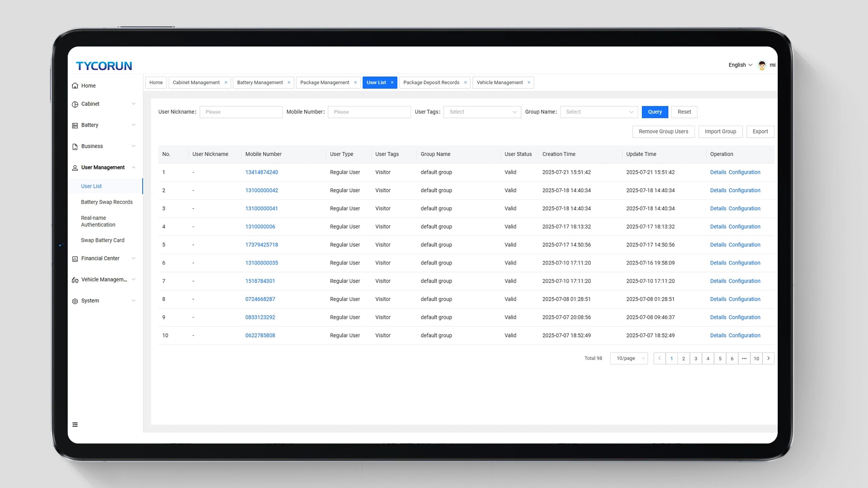Screen dimensions: 868x488
Task: Focus the User Nickname input field
Action: click(241, 112)
